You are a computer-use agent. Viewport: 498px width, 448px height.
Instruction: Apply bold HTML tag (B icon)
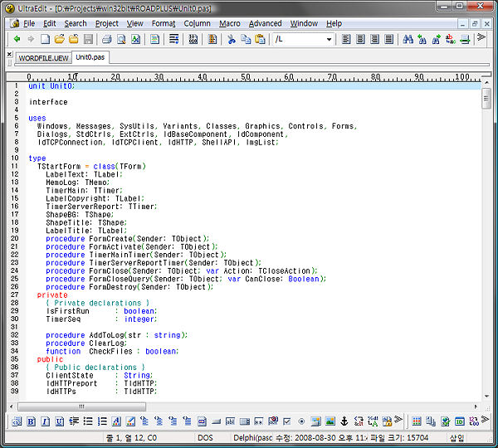point(32,421)
